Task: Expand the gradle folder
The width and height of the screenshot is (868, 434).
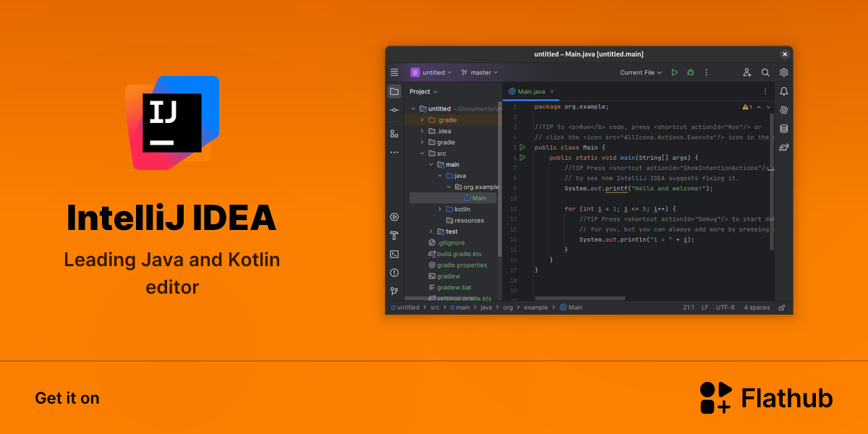Action: coord(422,142)
